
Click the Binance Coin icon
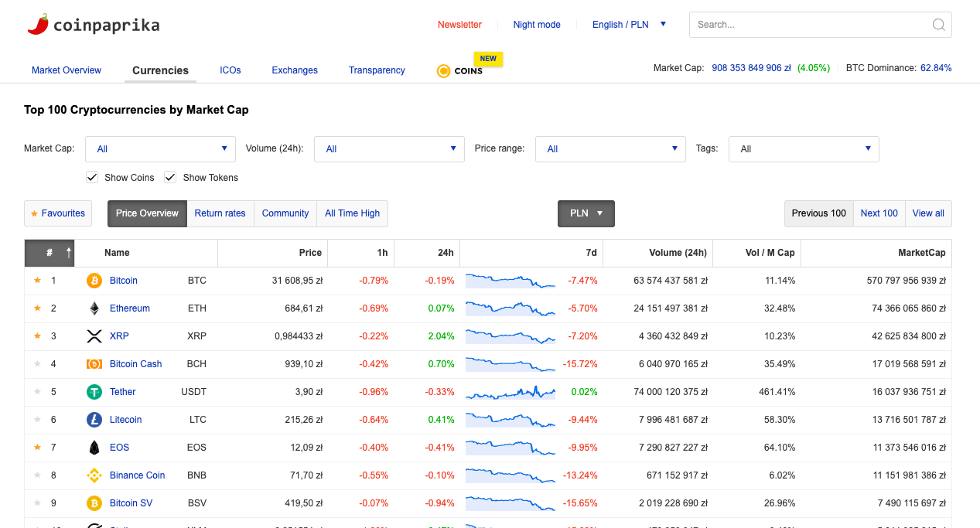click(x=94, y=475)
